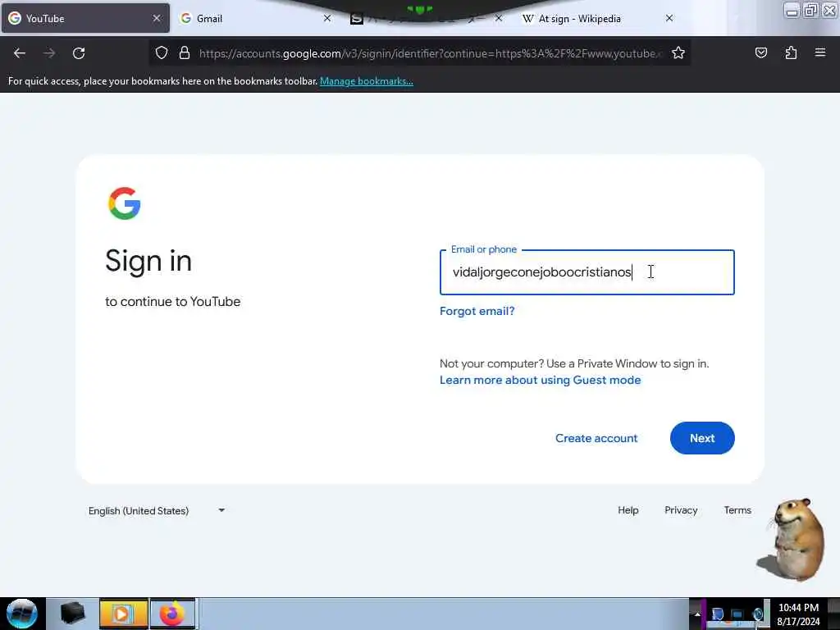The height and width of the screenshot is (630, 840).
Task: Switch to the Gmail tab
Action: pyautogui.click(x=256, y=18)
